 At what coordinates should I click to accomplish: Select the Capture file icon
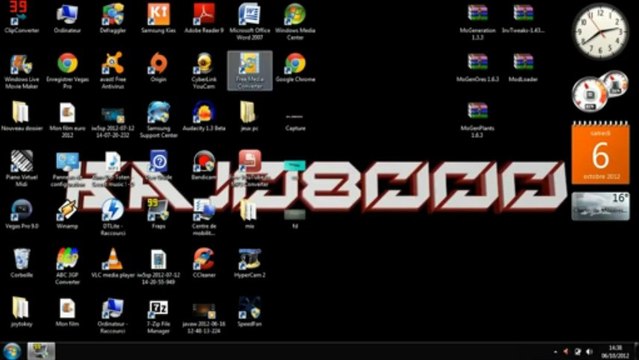295,121
